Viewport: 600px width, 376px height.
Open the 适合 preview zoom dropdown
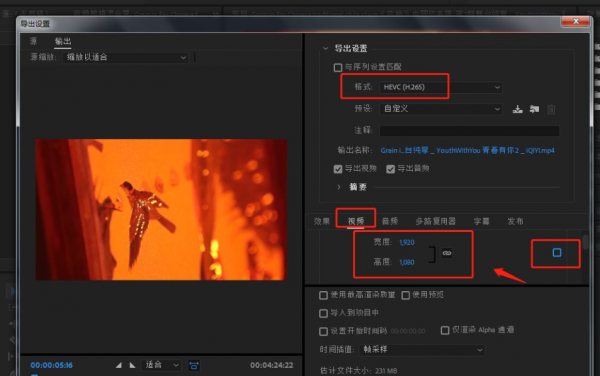(161, 365)
